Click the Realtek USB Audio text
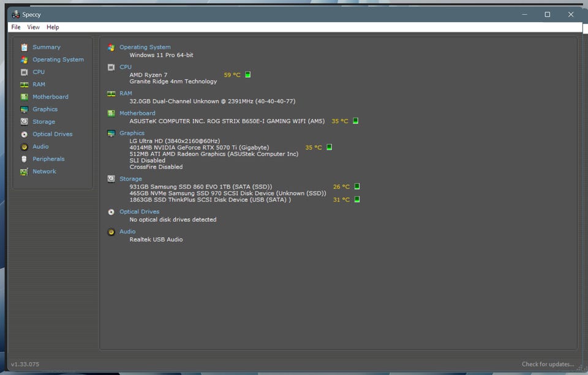This screenshot has width=588, height=375. click(156, 239)
